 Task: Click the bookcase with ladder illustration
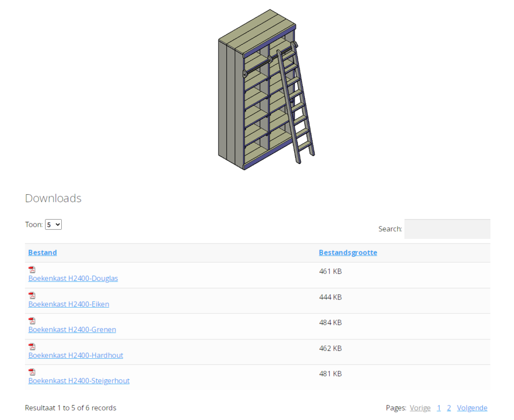pos(267,89)
